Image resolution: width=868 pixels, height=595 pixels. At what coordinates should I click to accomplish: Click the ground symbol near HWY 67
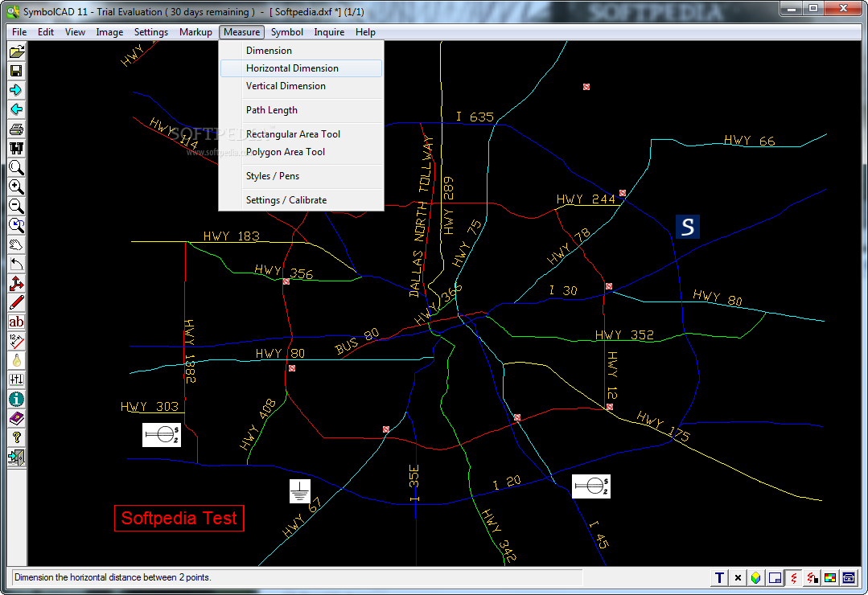(x=299, y=491)
